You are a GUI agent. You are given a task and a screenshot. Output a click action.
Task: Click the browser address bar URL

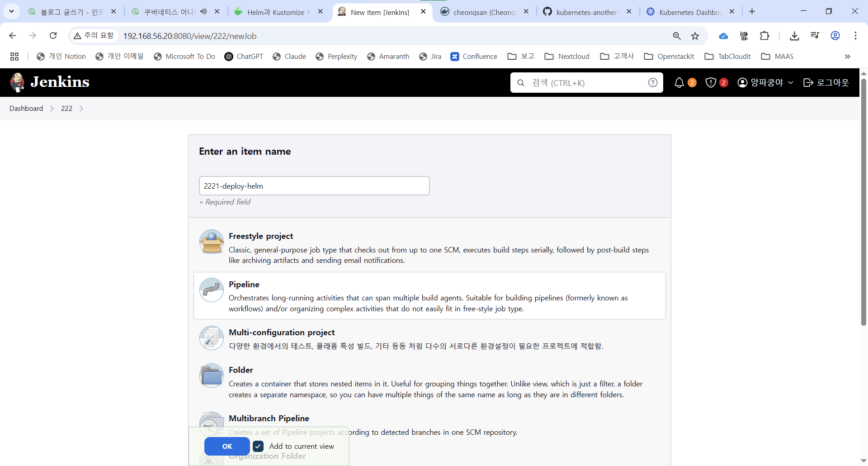click(190, 36)
